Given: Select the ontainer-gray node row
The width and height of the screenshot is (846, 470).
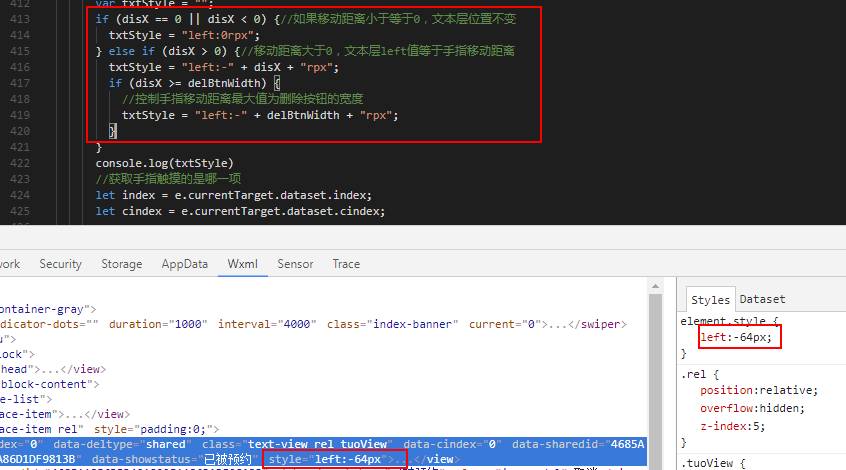Looking at the screenshot, I should tap(48, 309).
